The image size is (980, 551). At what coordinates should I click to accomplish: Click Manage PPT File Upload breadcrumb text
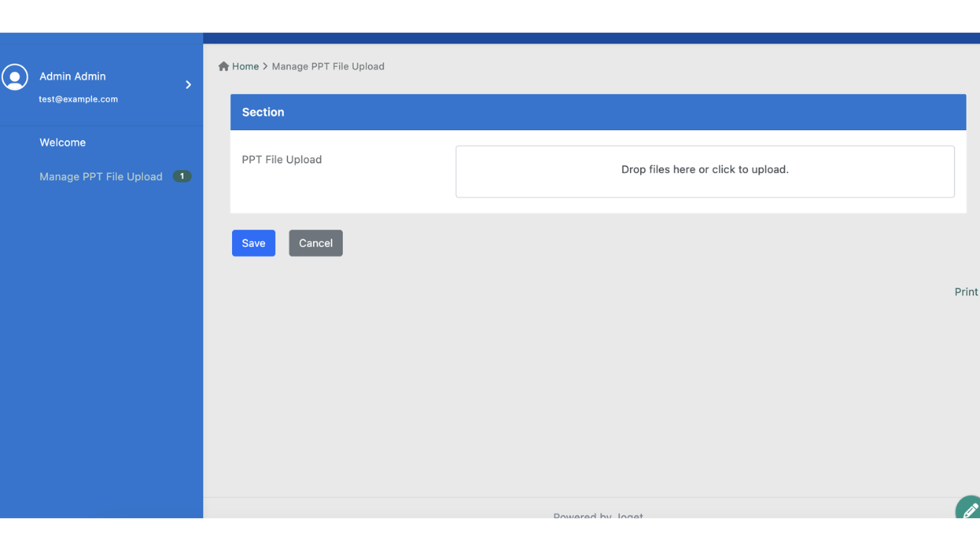click(328, 67)
